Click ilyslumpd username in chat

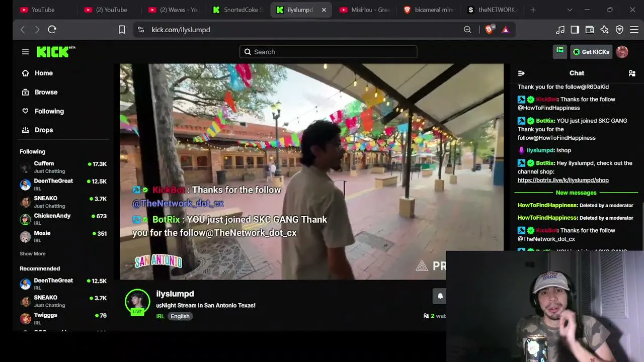coord(540,150)
